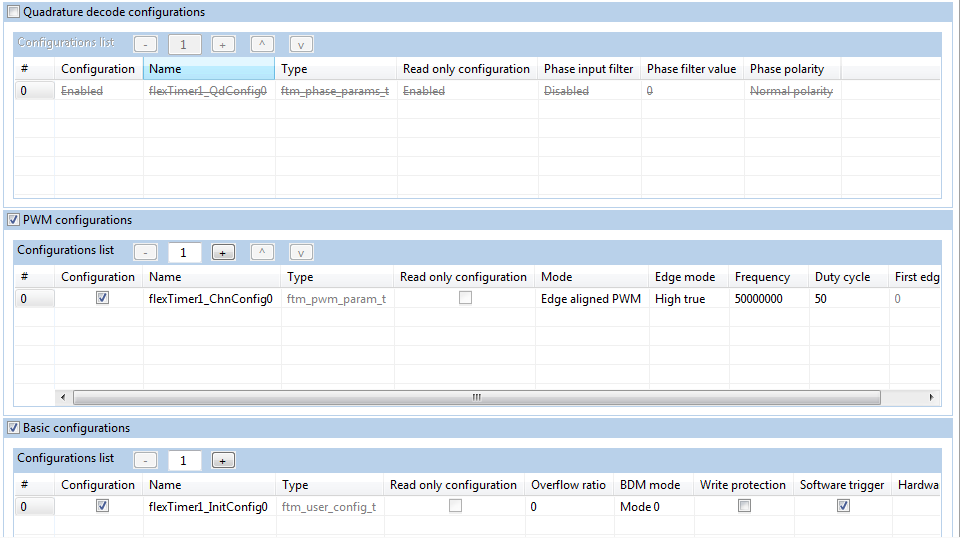The image size is (960, 538).
Task: Toggle Configuration checkbox for flexTimer1_ChnConfig0
Action: coord(102,298)
